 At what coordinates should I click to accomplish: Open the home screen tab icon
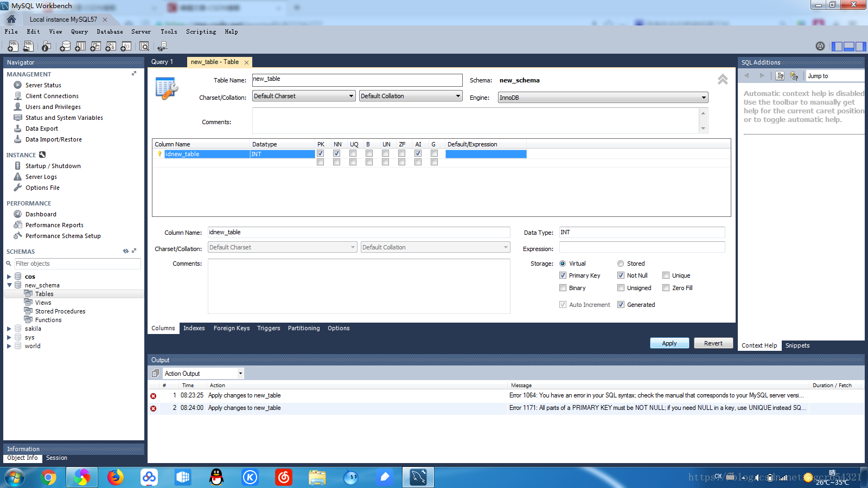11,19
